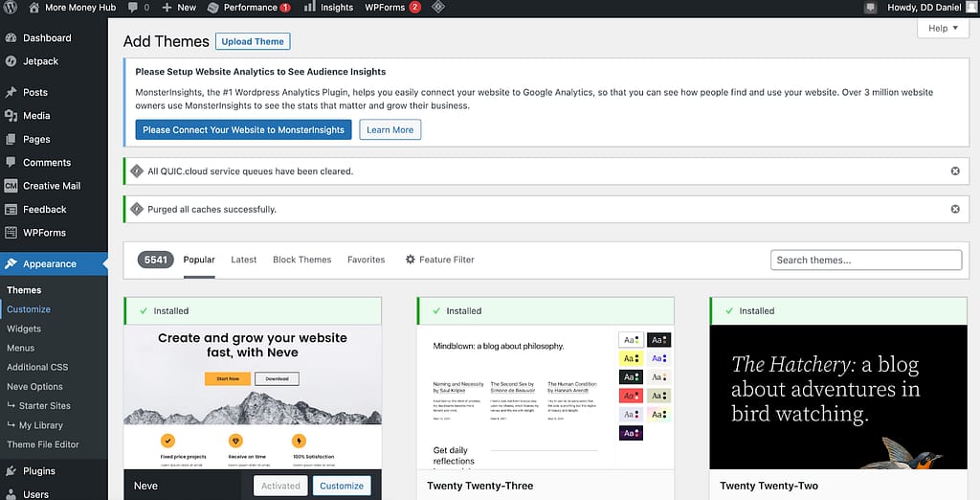Open the Feature Filter
The image size is (980, 500).
pos(440,260)
